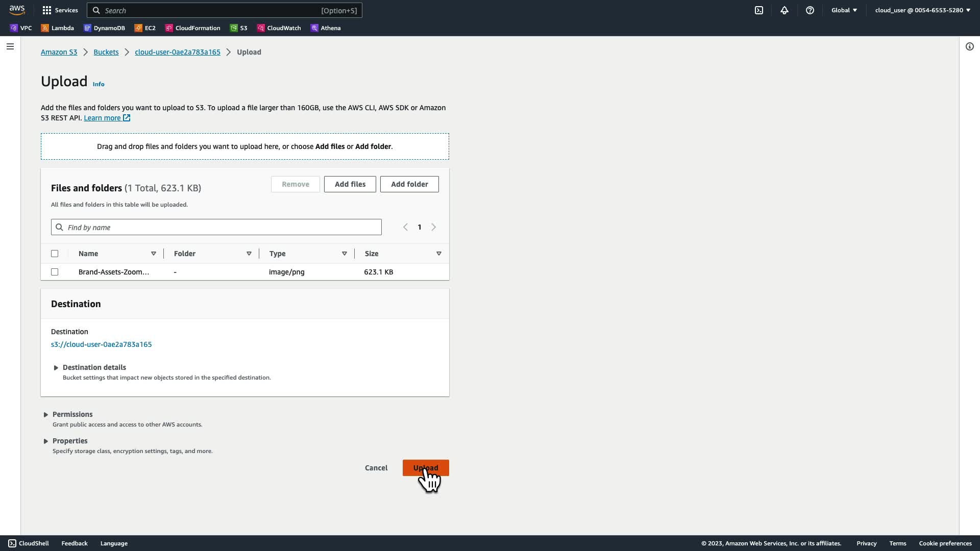Open the notifications bell
This screenshot has height=551, width=980.
785,10
